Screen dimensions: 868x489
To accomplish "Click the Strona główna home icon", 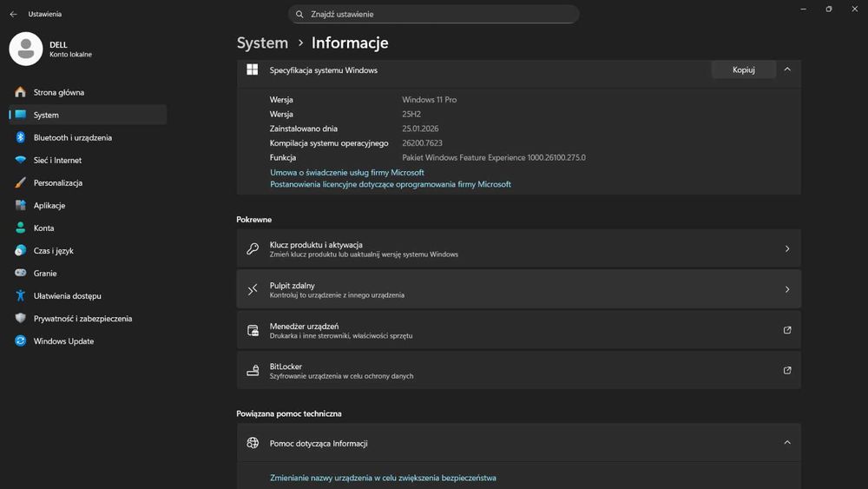I will [x=21, y=92].
